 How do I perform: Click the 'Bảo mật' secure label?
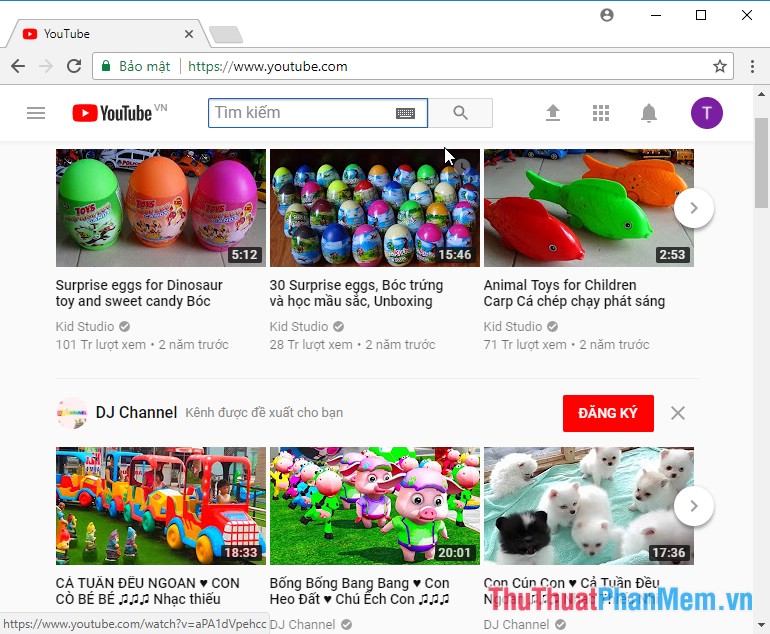(144, 66)
